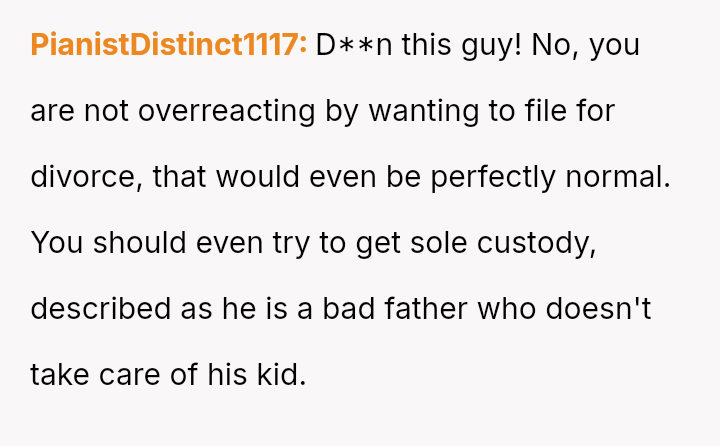This screenshot has width=720, height=446.
Task: Click the words "take care"
Action: click(x=88, y=375)
